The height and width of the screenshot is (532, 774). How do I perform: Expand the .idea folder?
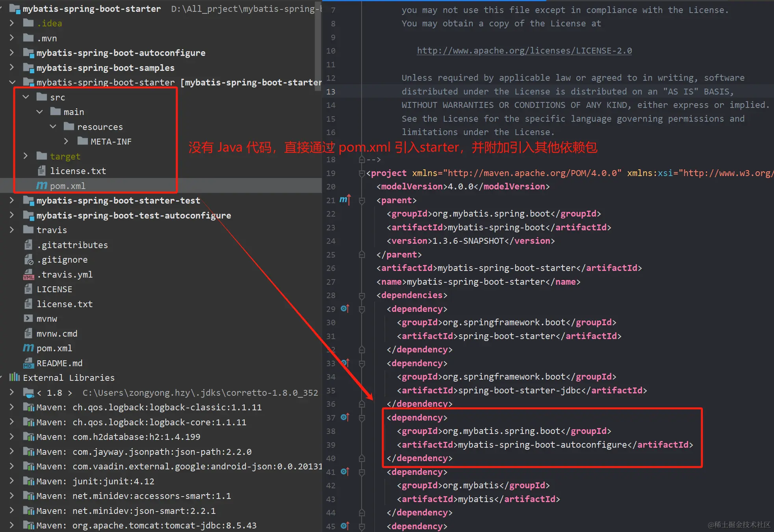[12, 23]
